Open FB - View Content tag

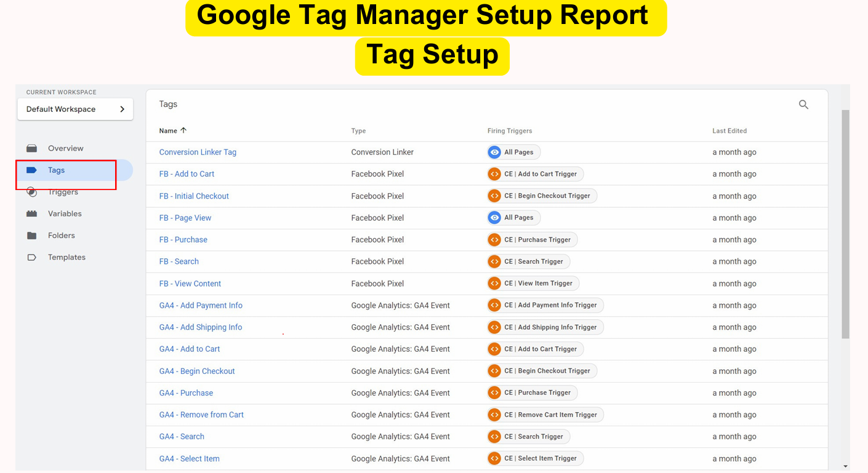coord(190,284)
